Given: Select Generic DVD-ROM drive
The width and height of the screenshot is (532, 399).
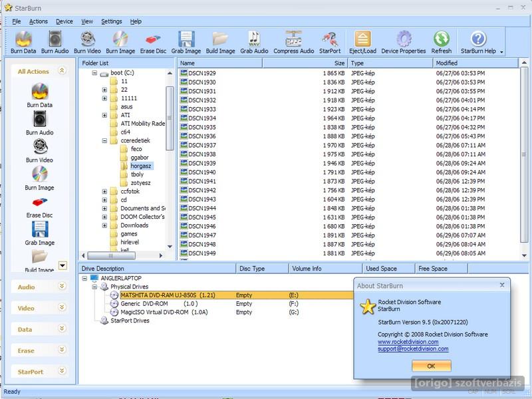Looking at the screenshot, I should click(x=159, y=304).
